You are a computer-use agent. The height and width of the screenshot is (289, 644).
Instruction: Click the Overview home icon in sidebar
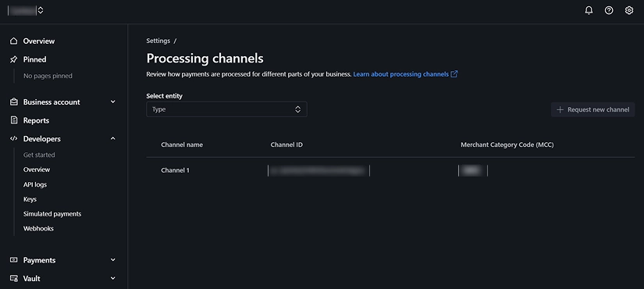click(x=13, y=41)
